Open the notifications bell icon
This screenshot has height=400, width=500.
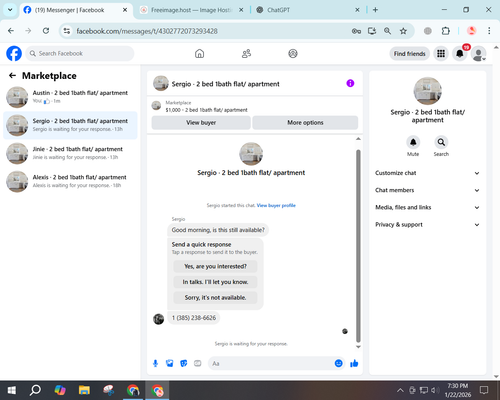(x=460, y=53)
